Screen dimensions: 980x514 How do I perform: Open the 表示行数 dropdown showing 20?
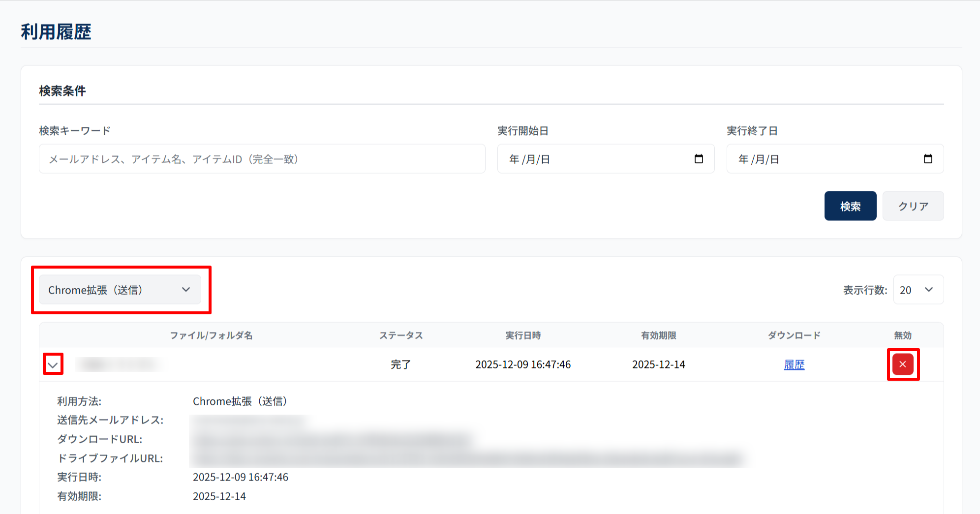tap(918, 290)
